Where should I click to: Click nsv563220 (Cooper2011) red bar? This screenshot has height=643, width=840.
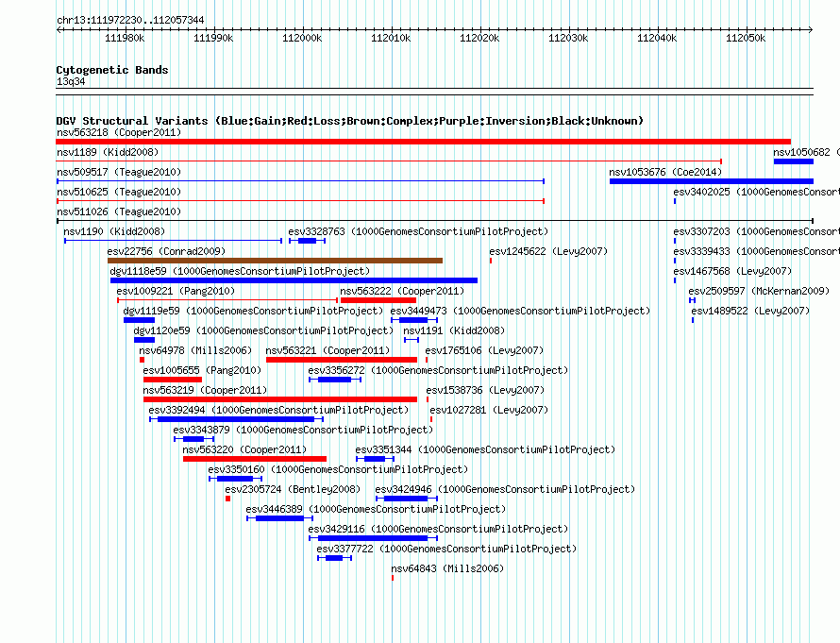[x=255, y=459]
